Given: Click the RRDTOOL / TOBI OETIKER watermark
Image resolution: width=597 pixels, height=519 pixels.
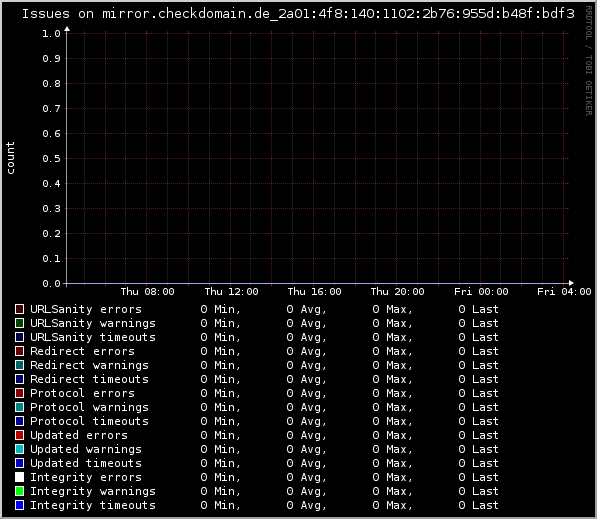Looking at the screenshot, I should coord(589,61).
